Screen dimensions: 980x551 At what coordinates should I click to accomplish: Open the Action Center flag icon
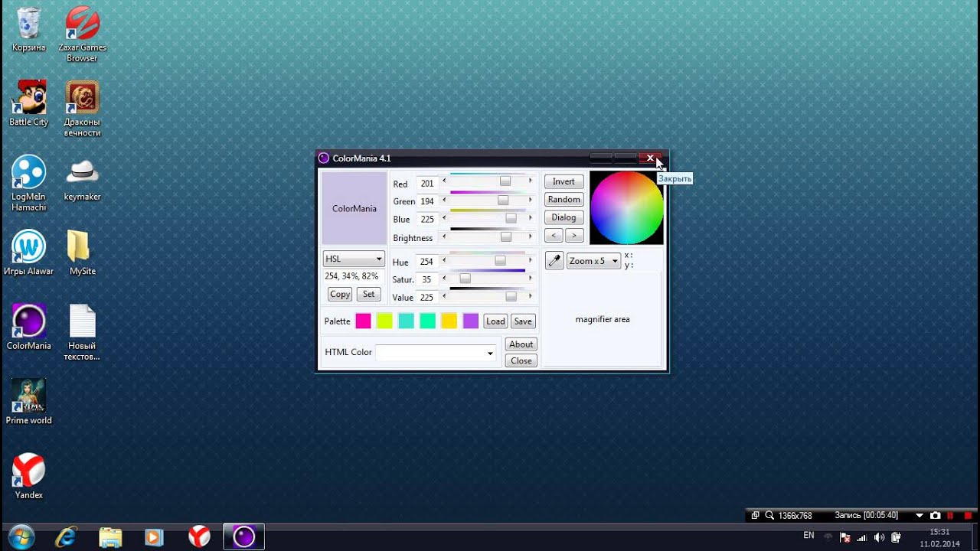pyautogui.click(x=845, y=537)
